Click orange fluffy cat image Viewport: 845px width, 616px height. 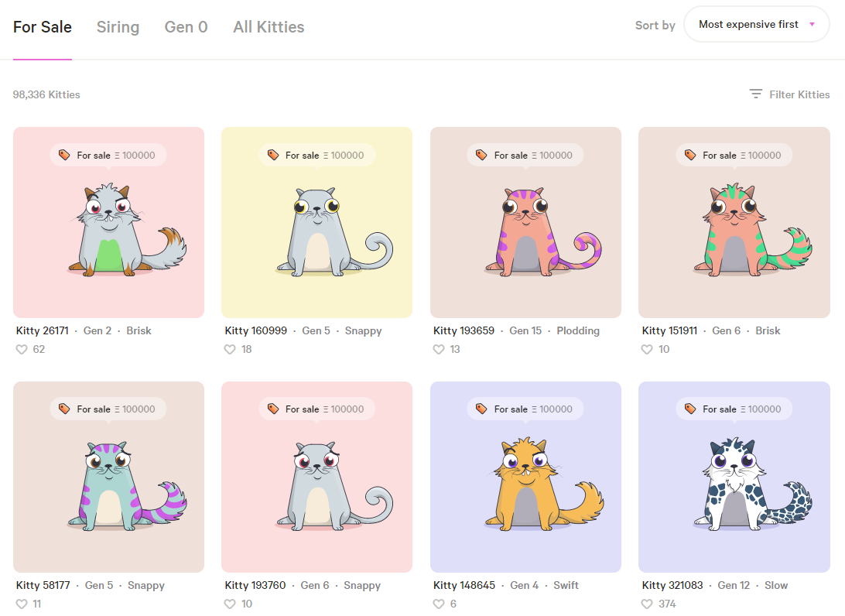coord(544,484)
